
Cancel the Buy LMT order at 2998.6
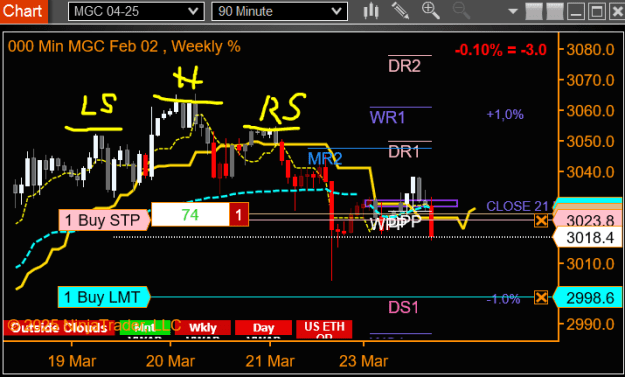pos(541,297)
